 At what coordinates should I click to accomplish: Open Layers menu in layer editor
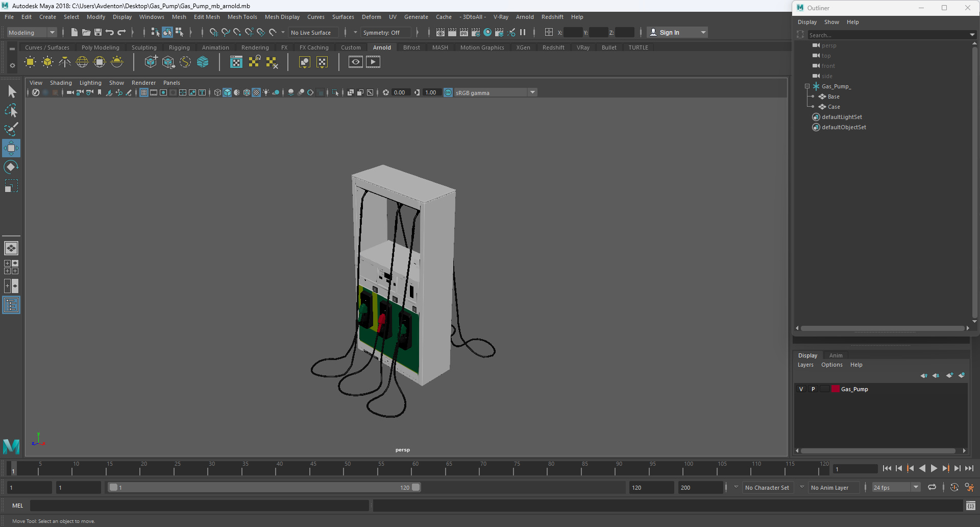click(x=805, y=365)
